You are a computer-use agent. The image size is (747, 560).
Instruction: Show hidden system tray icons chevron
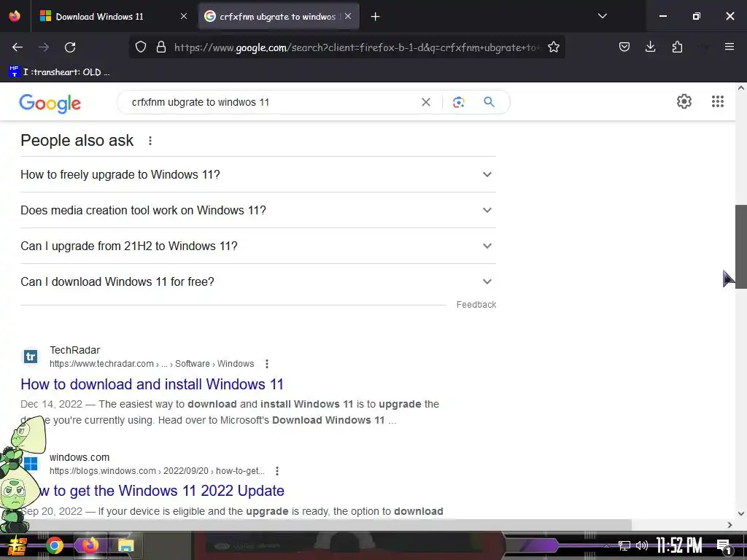pyautogui.click(x=606, y=545)
